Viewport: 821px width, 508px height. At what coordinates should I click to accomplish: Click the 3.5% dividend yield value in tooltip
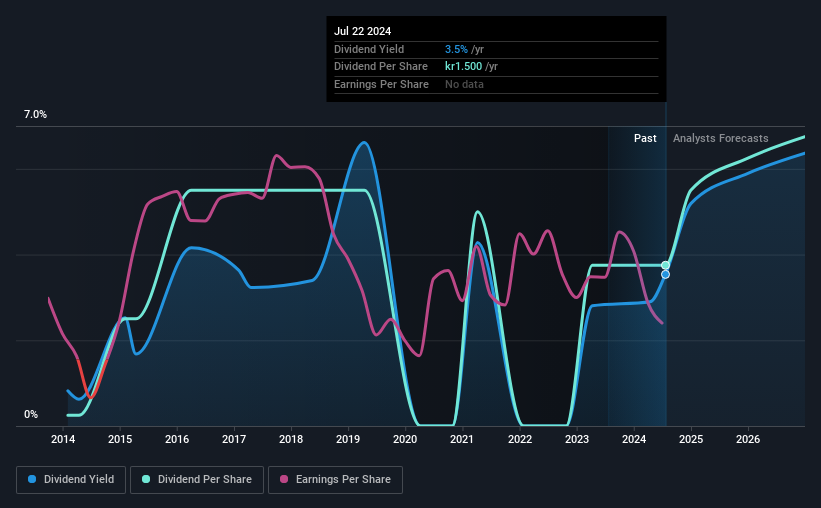pos(456,49)
